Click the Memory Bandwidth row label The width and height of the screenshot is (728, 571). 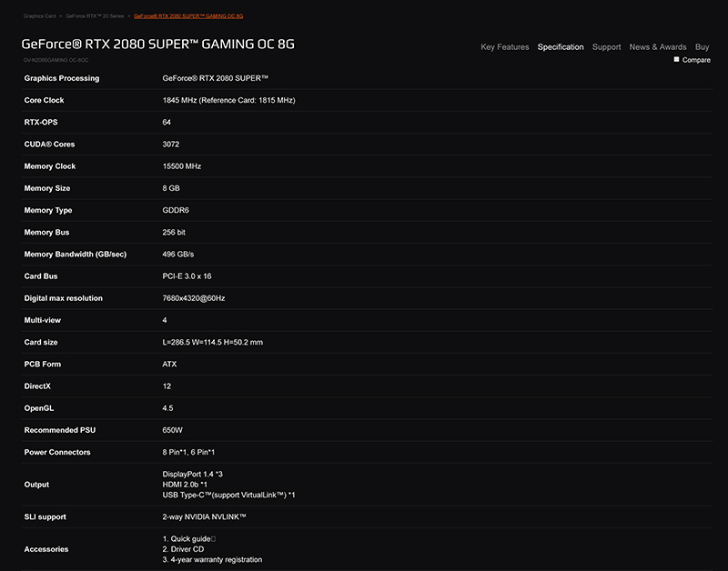click(x=75, y=255)
